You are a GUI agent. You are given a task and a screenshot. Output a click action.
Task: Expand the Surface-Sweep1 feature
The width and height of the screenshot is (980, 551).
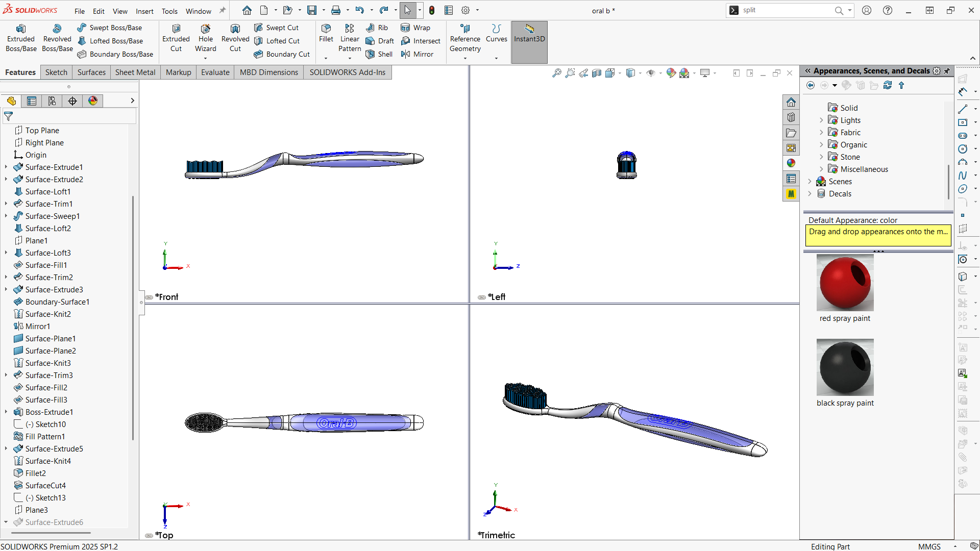pyautogui.click(x=6, y=216)
